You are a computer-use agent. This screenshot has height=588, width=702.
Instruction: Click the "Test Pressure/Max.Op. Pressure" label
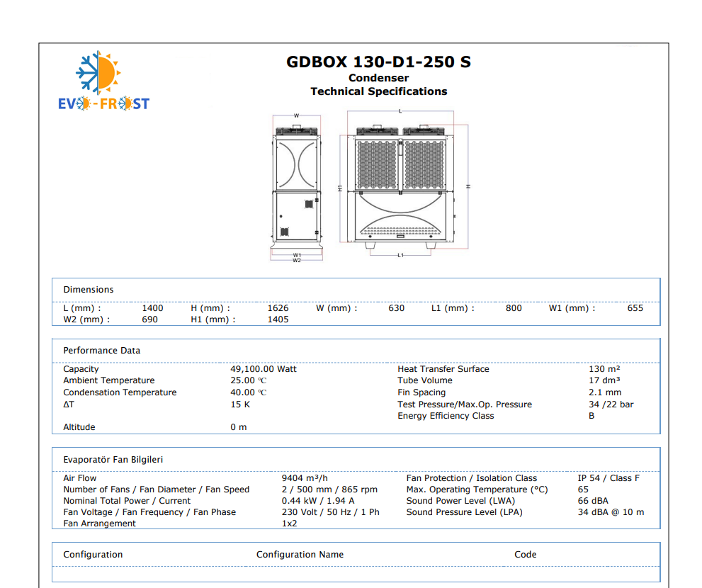click(x=465, y=405)
